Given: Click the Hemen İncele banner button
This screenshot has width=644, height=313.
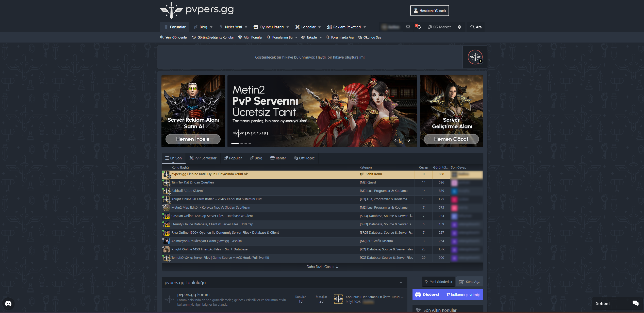Looking at the screenshot, I should point(193,139).
